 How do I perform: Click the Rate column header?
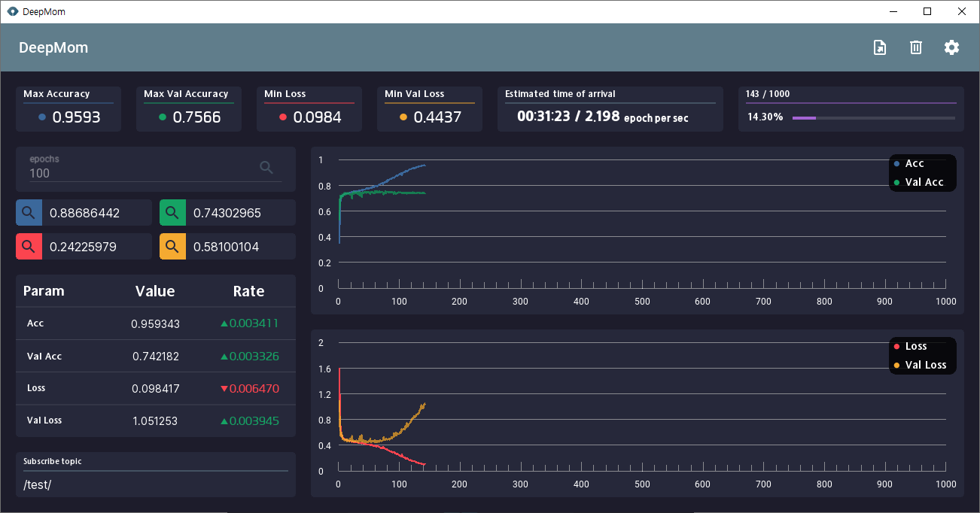coord(248,291)
